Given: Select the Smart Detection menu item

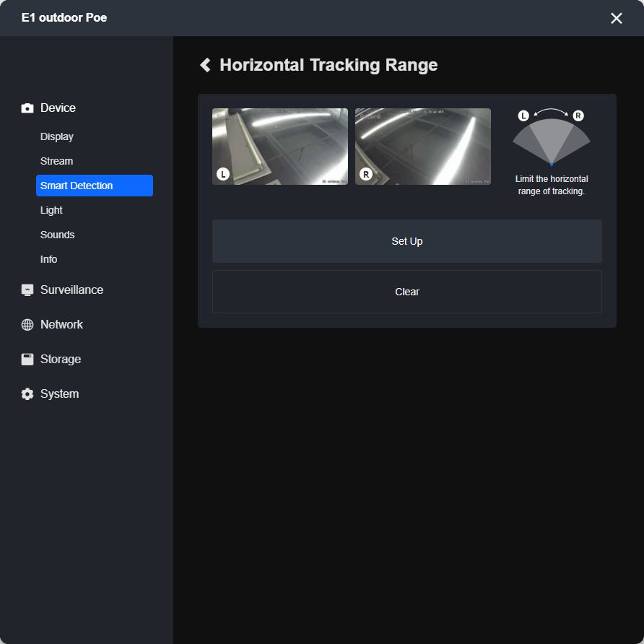Looking at the screenshot, I should (x=95, y=186).
